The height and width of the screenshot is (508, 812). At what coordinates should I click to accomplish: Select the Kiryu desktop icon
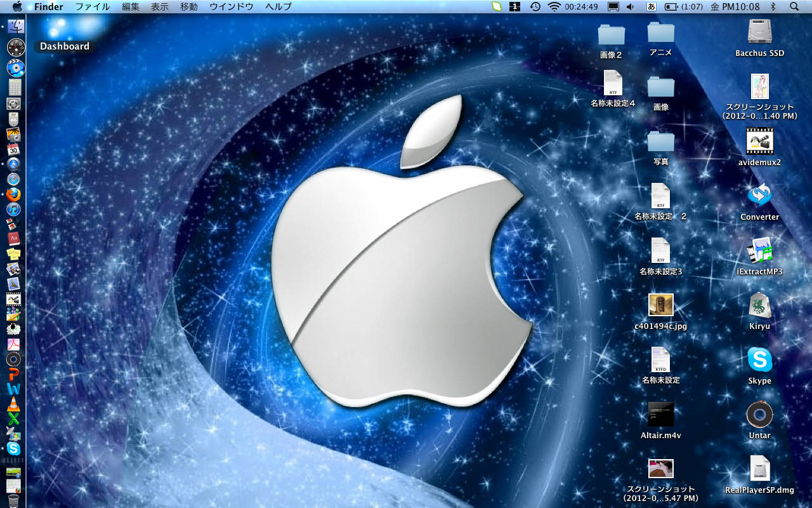[759, 305]
